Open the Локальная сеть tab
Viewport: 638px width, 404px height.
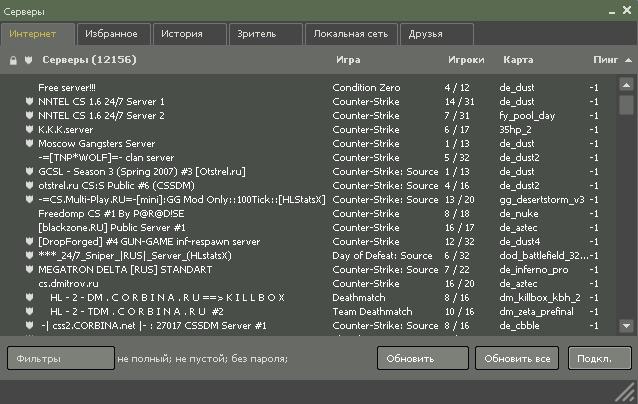click(351, 34)
